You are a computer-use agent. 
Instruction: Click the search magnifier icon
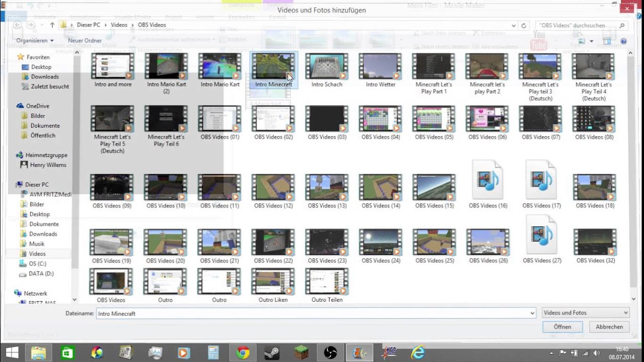pyautogui.click(x=622, y=25)
